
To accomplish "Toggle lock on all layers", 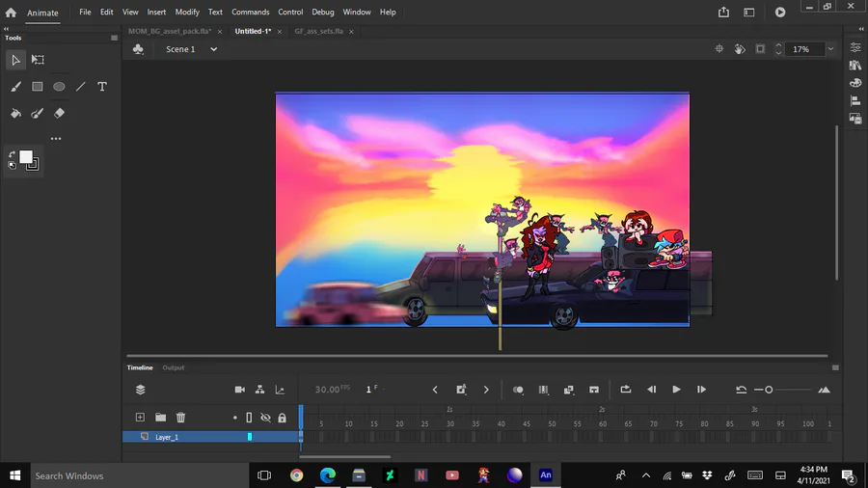I will point(282,418).
